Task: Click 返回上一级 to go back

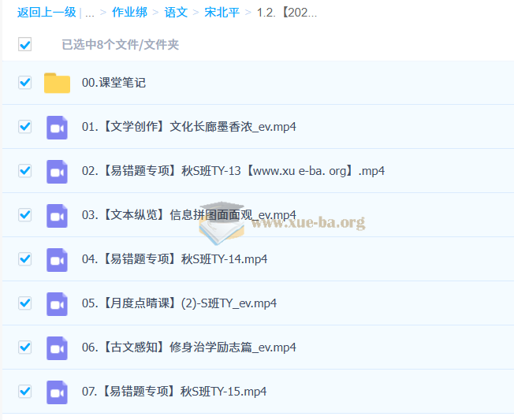Action: click(x=46, y=13)
